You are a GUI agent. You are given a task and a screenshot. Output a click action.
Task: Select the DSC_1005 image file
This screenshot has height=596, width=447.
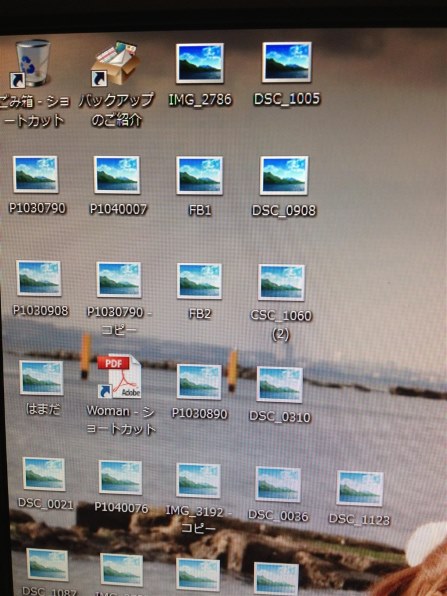pos(287,62)
